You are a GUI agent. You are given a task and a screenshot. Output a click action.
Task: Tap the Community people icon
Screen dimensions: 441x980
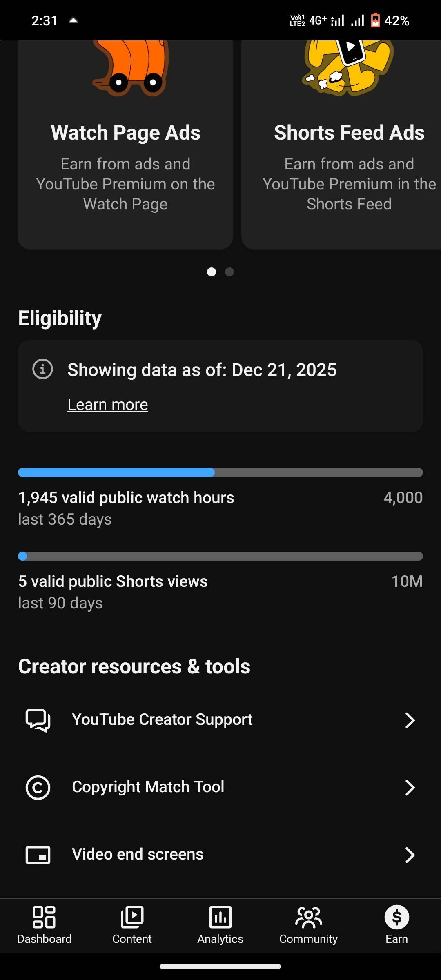(x=308, y=917)
